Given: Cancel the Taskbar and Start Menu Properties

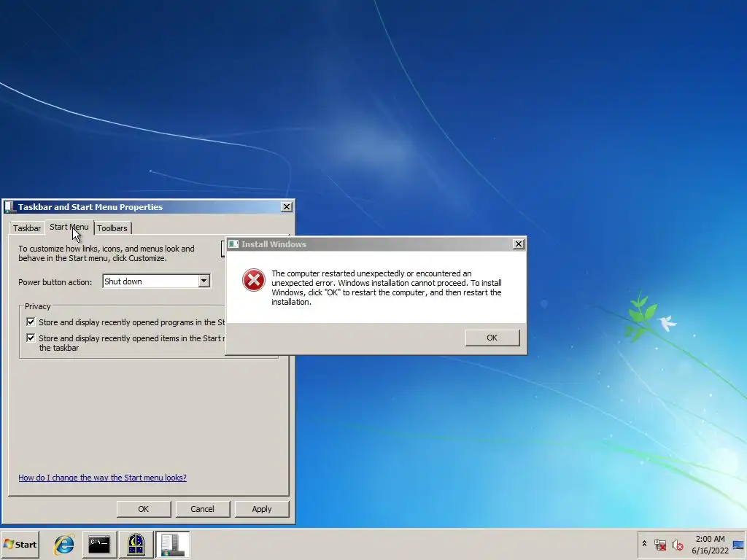Looking at the screenshot, I should point(203,509).
